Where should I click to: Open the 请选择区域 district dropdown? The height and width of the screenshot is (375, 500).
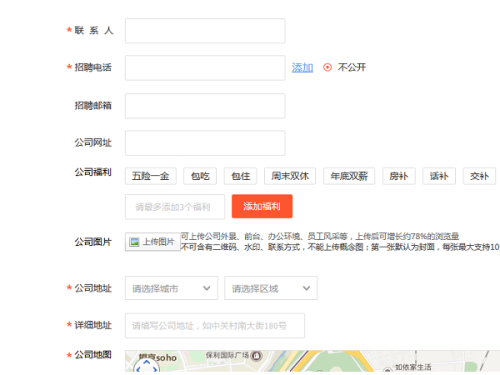(x=271, y=288)
